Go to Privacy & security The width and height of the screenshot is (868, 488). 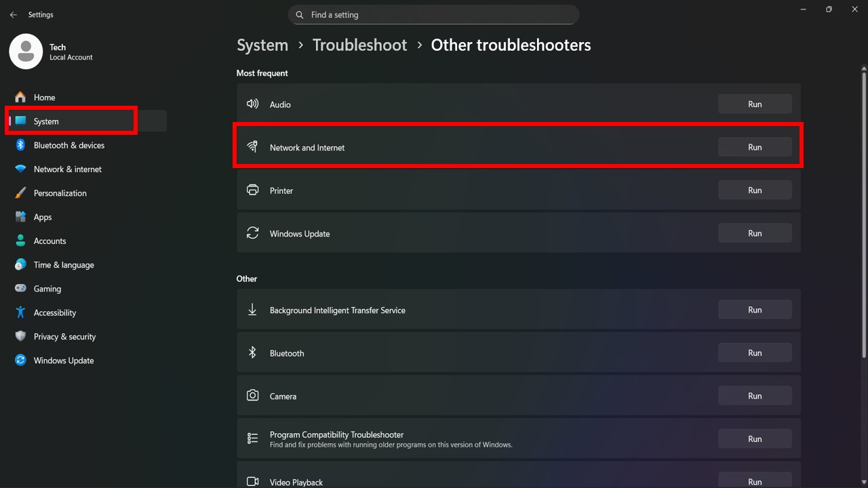click(x=64, y=337)
